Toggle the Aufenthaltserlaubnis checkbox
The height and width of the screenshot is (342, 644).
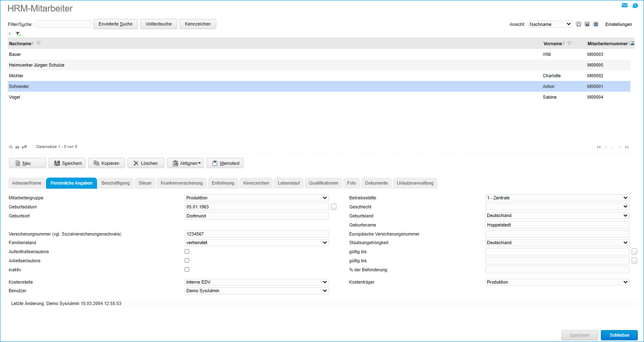click(x=187, y=251)
